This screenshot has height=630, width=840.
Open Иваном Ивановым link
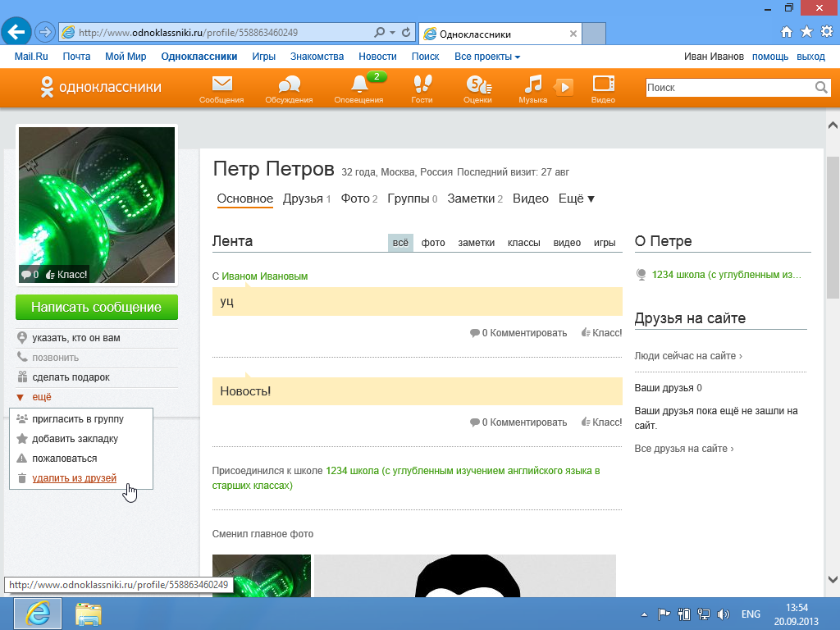click(x=265, y=276)
